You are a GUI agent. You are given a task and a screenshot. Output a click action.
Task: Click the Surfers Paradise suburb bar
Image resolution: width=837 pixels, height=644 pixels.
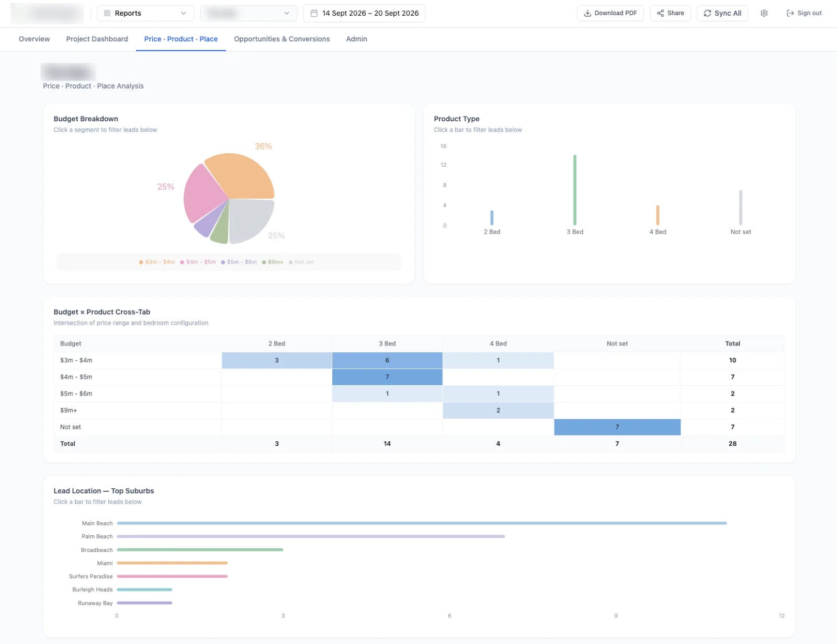pyautogui.click(x=172, y=576)
